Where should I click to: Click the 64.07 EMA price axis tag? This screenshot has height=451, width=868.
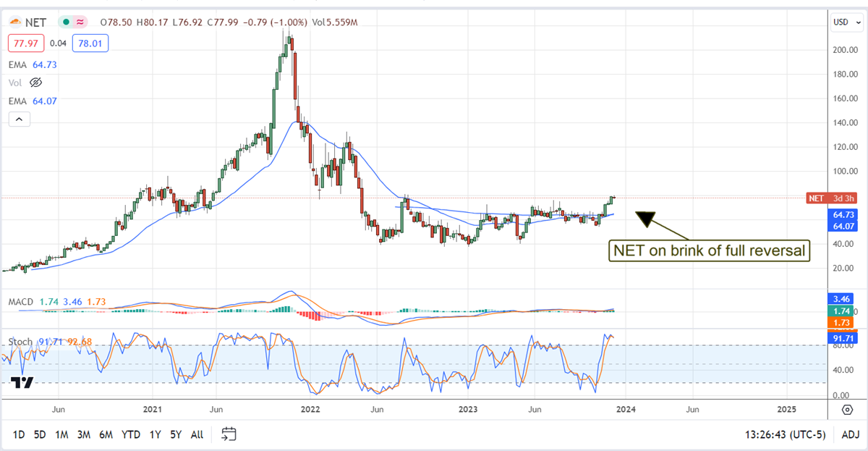click(844, 226)
